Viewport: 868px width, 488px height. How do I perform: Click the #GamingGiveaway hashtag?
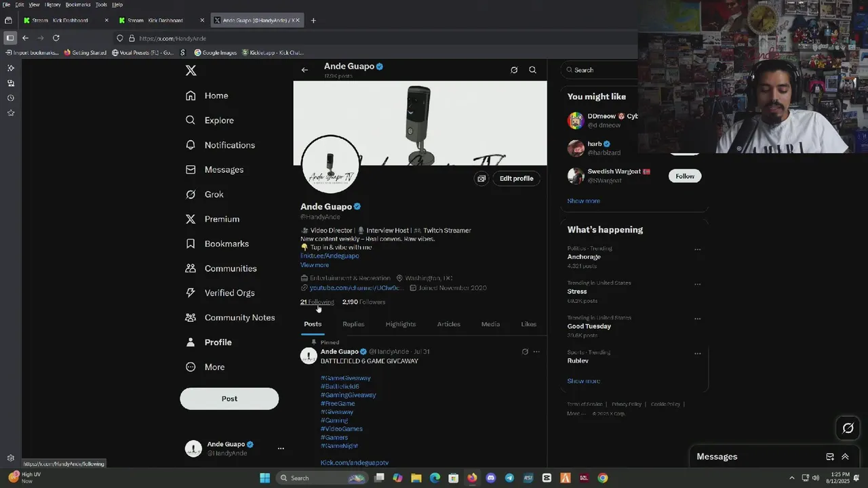(349, 395)
